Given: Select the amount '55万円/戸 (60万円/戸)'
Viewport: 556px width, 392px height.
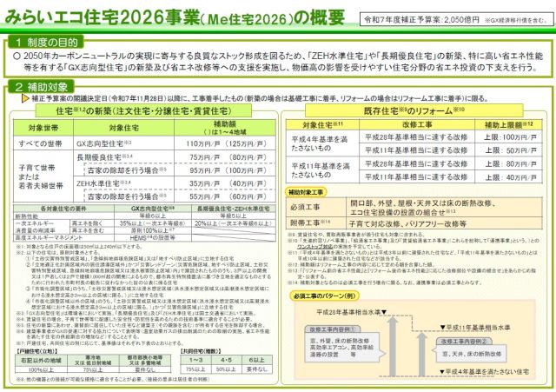Looking at the screenshot, I should tap(228, 197).
